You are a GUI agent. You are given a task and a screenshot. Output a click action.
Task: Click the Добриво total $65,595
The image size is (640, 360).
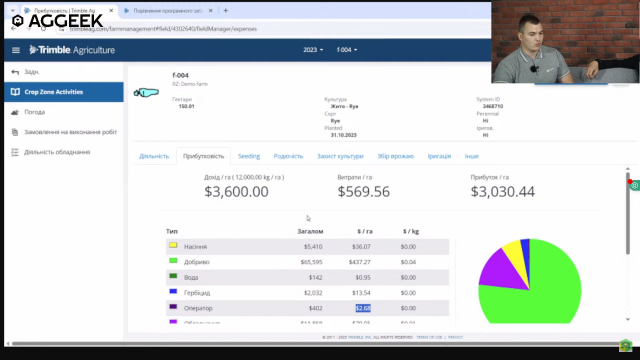coord(311,262)
